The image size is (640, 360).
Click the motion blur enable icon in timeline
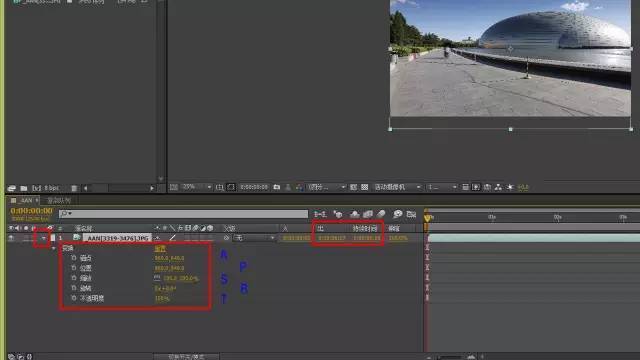(381, 214)
